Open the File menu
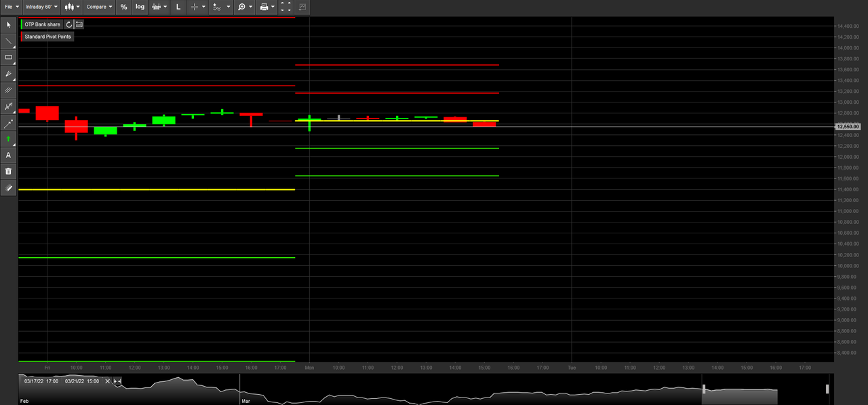Image resolution: width=868 pixels, height=405 pixels. click(x=12, y=7)
